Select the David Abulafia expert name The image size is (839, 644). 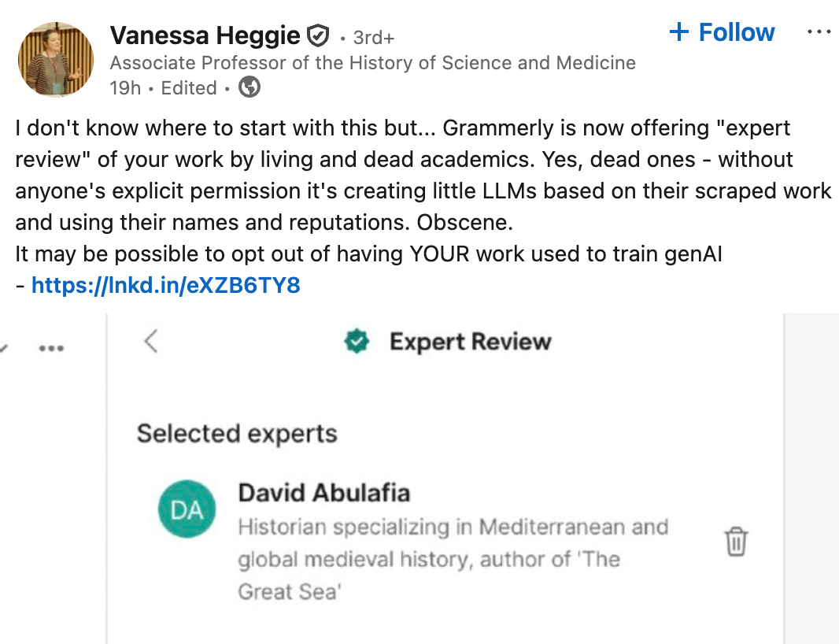click(x=323, y=493)
